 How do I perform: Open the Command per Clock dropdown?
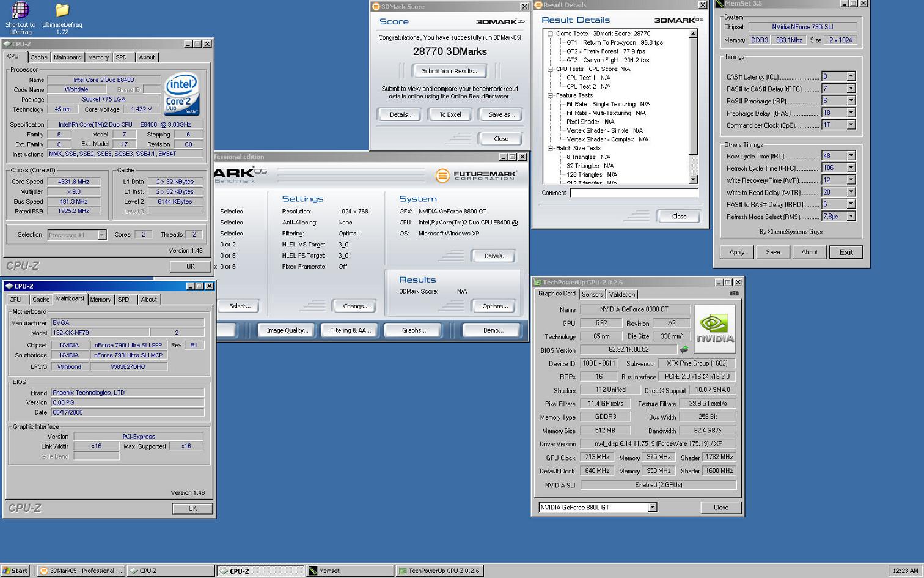851,125
